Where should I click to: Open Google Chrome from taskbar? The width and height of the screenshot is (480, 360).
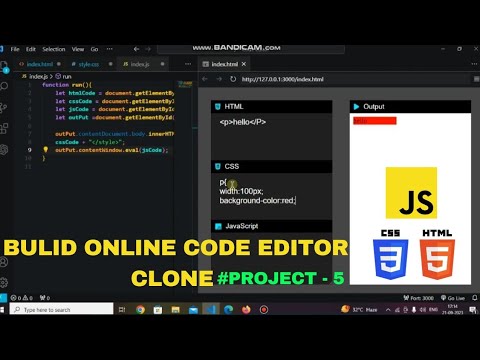pos(140,310)
